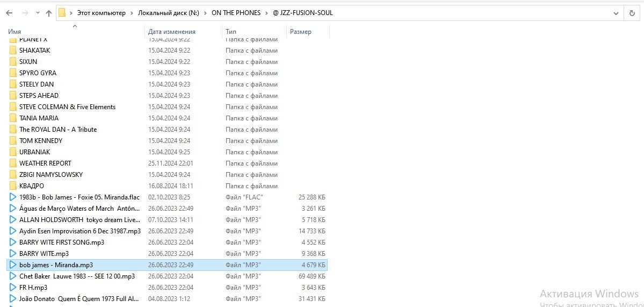
Task: Select URBANIAK folder icon
Action: point(13,152)
